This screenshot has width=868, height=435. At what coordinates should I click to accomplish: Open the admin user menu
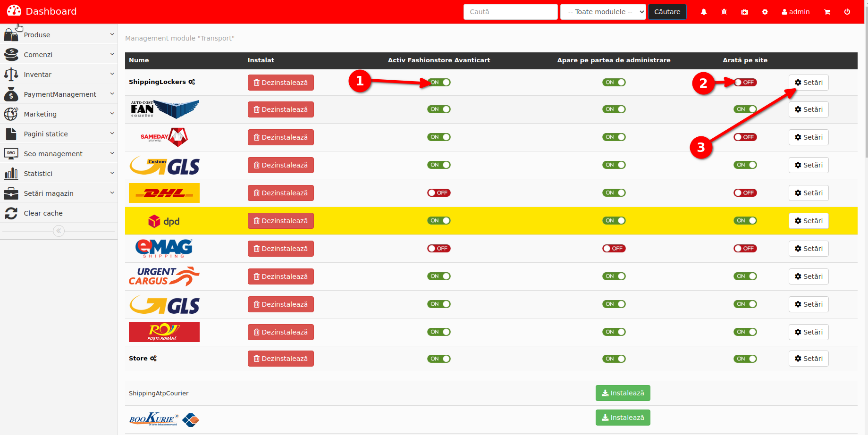[x=796, y=12]
